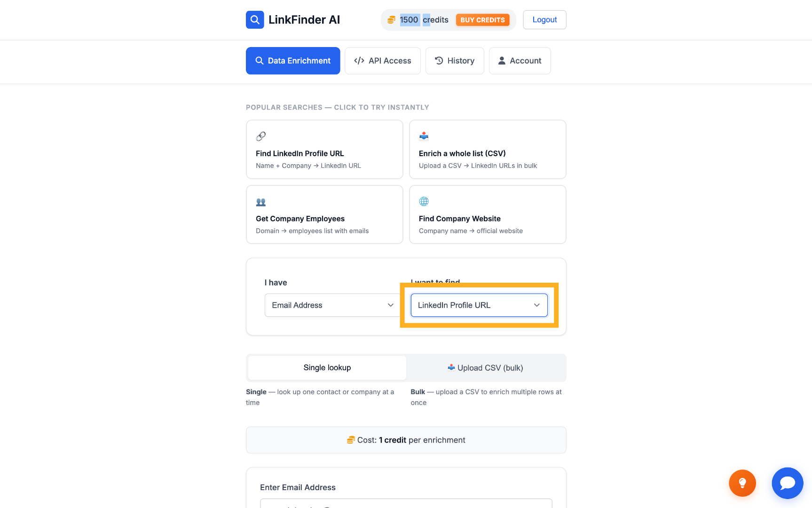Try the Enrich a whole list (CSV) card
This screenshot has height=508, width=812.
coord(488,150)
